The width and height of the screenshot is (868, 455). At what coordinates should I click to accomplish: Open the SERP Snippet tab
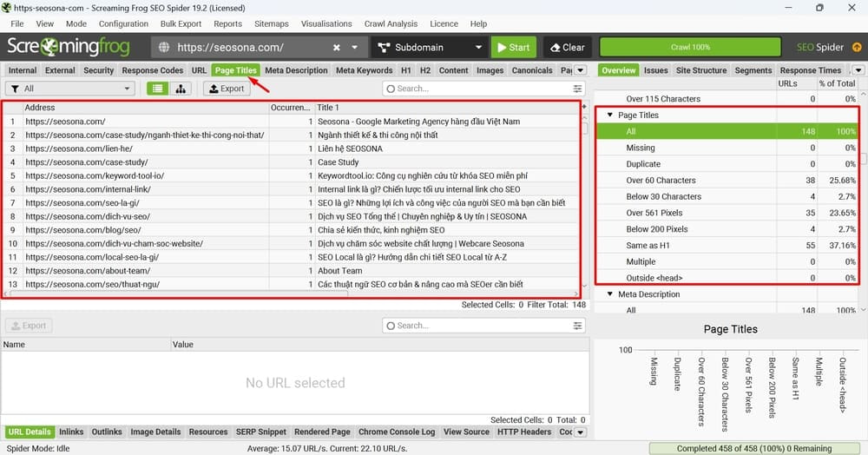click(x=260, y=432)
